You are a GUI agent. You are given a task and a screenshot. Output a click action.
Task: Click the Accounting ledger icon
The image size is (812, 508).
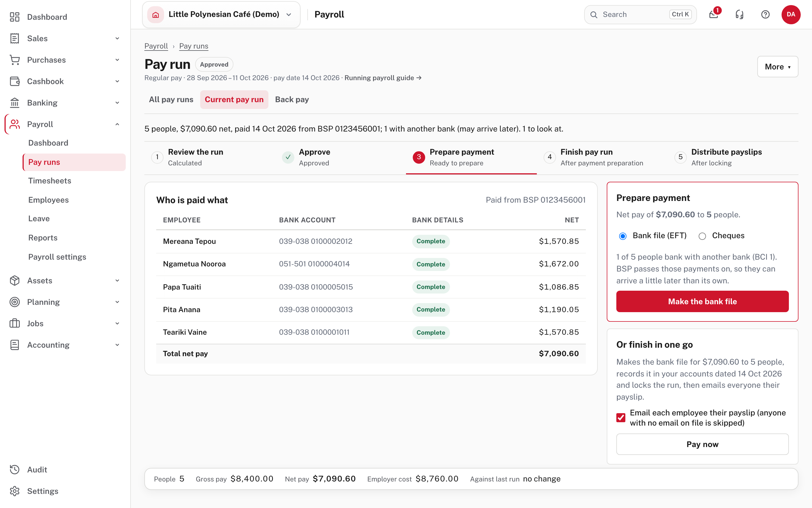click(x=14, y=345)
